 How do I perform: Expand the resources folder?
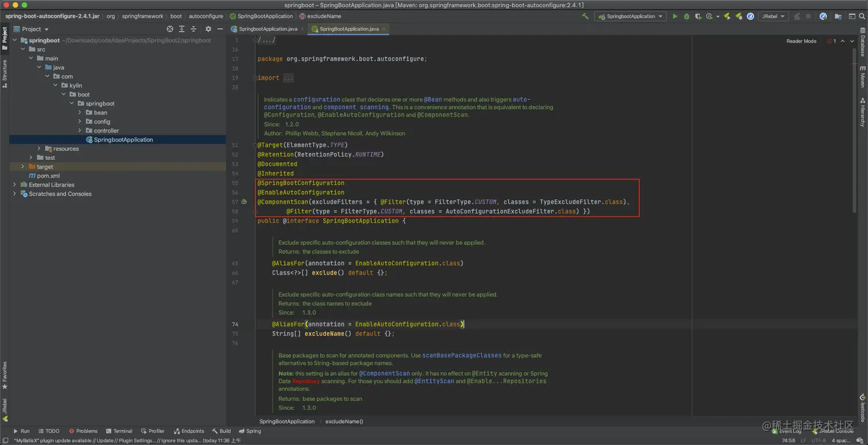39,149
